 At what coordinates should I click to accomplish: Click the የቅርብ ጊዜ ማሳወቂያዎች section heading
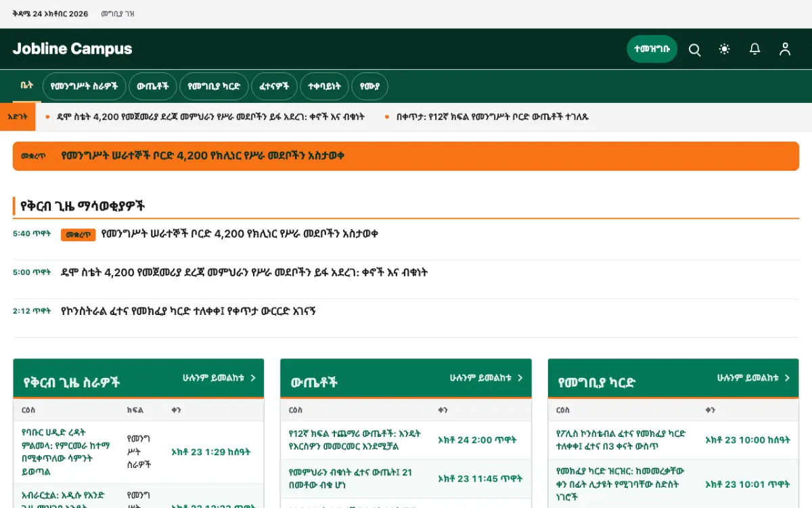[x=83, y=206]
